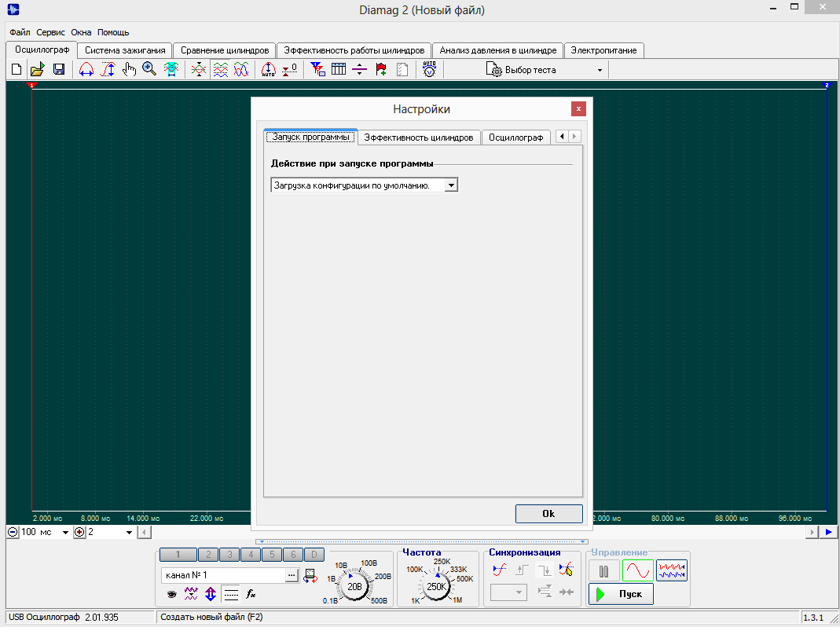Add a marker with the red flag icon
This screenshot has height=627, width=840.
tap(381, 69)
